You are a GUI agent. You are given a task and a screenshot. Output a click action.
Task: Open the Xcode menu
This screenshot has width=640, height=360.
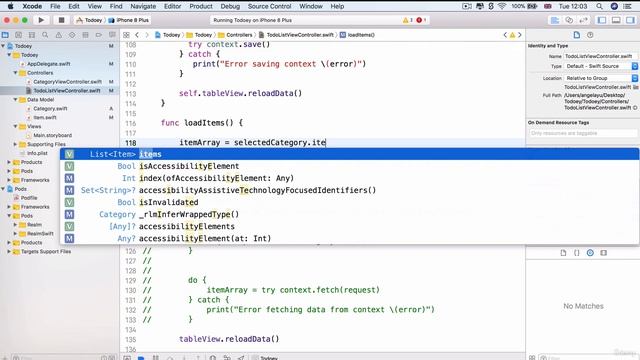[32, 6]
